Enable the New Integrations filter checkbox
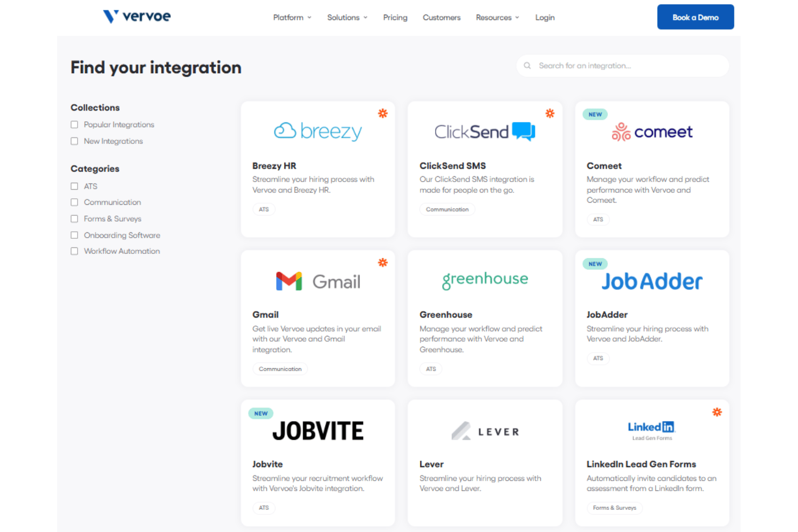The width and height of the screenshot is (798, 532). (74, 141)
